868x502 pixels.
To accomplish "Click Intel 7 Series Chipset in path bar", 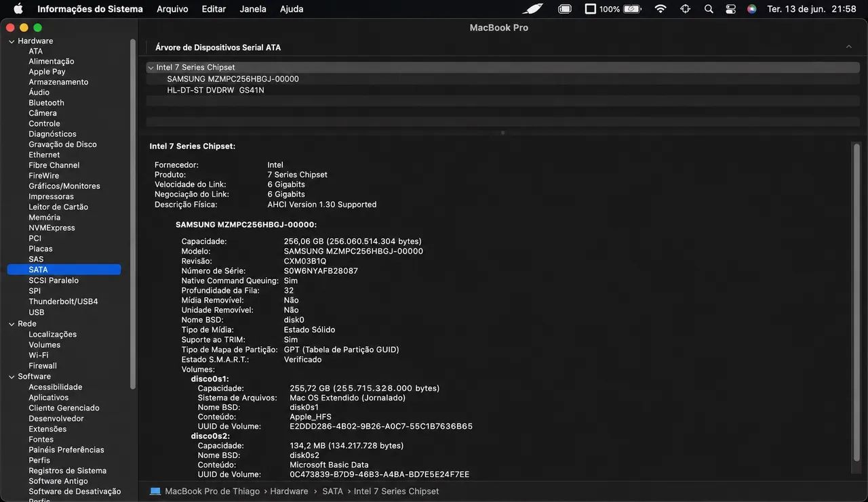I will [x=396, y=491].
